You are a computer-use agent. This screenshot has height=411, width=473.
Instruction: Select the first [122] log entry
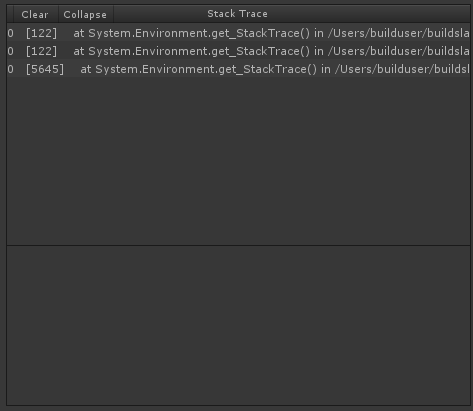coord(238,33)
